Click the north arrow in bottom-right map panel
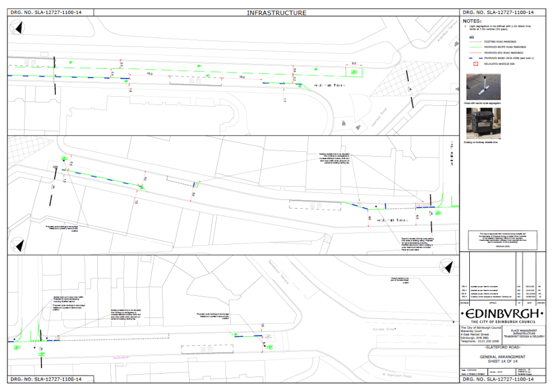This screenshot has height=392, width=553. pos(448,267)
